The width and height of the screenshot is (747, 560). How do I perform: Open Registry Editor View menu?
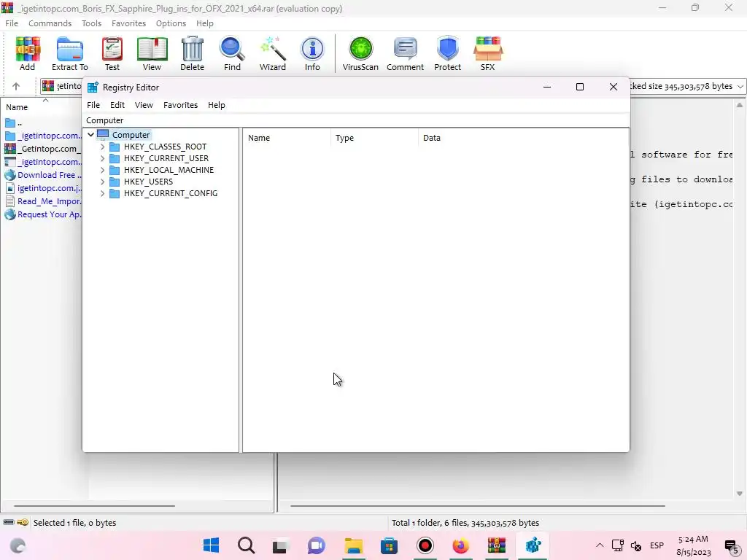coord(144,105)
